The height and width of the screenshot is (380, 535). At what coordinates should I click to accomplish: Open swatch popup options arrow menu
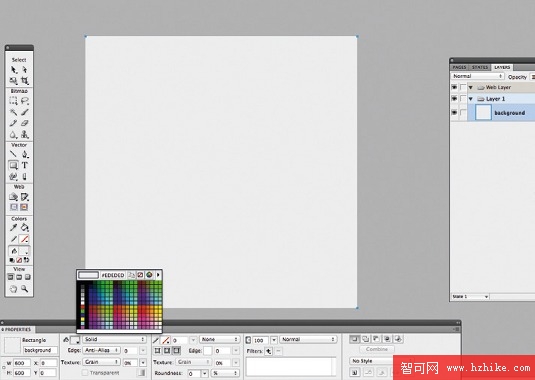point(158,275)
